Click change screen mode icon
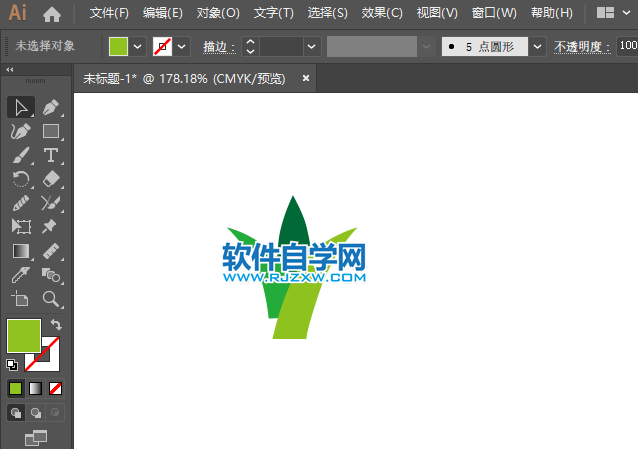 (x=36, y=438)
